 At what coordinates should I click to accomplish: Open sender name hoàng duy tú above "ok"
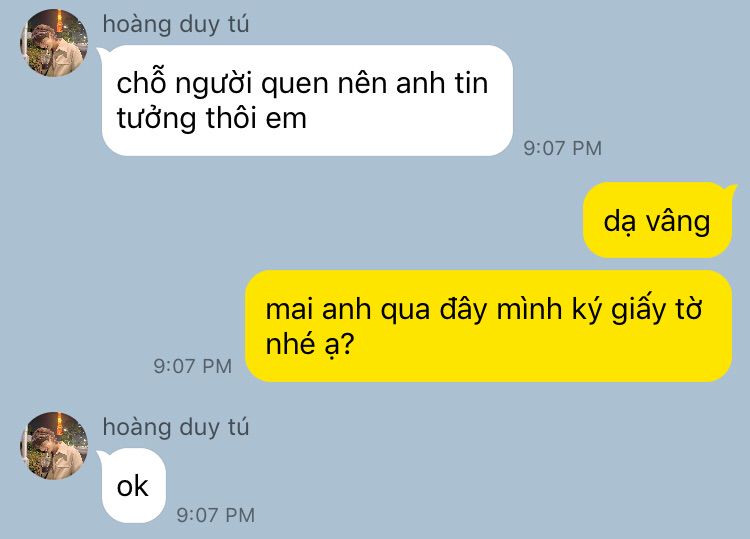[x=176, y=427]
